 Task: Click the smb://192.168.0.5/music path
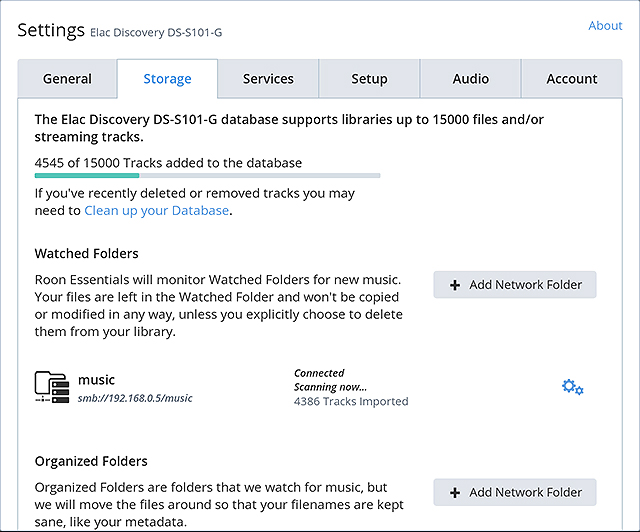pyautogui.click(x=135, y=398)
